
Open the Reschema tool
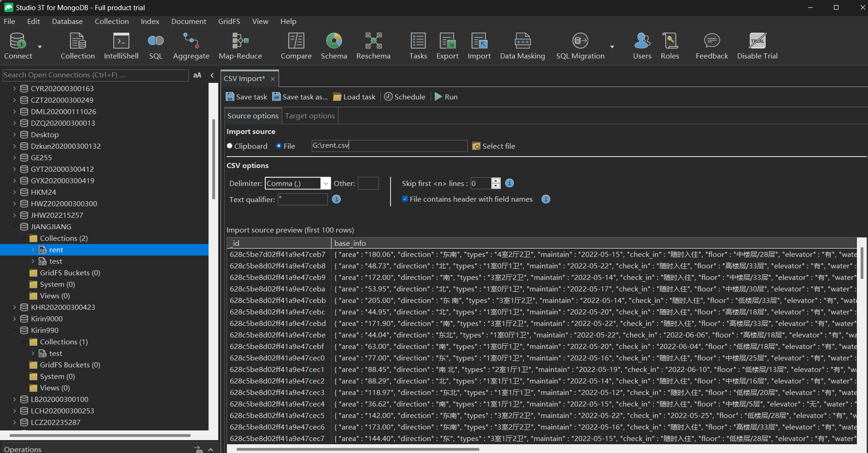[x=373, y=46]
